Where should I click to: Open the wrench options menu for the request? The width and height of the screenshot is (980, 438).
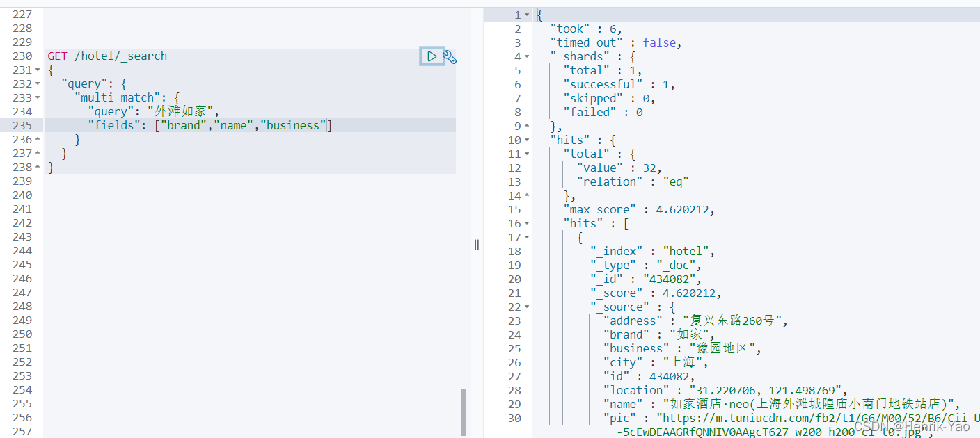[x=450, y=57]
